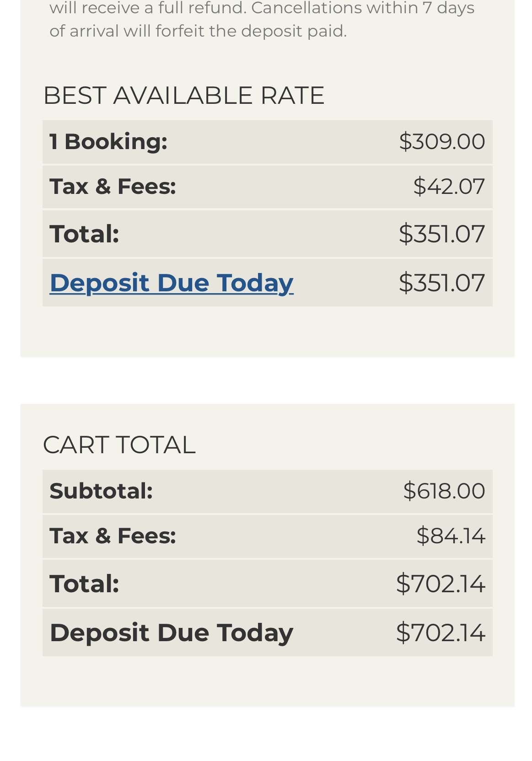532x761 pixels.
Task: Click the cart Total label
Action: (85, 584)
